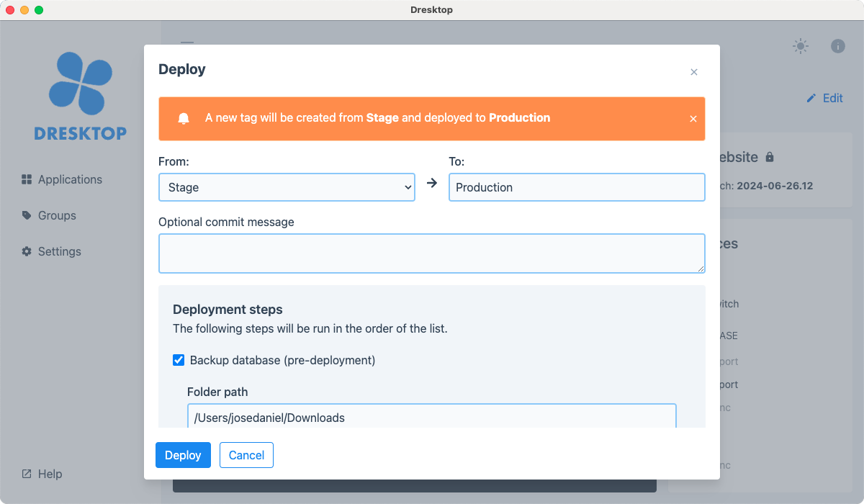Image resolution: width=864 pixels, height=504 pixels.
Task: Click the Folder path input field
Action: [x=431, y=417]
